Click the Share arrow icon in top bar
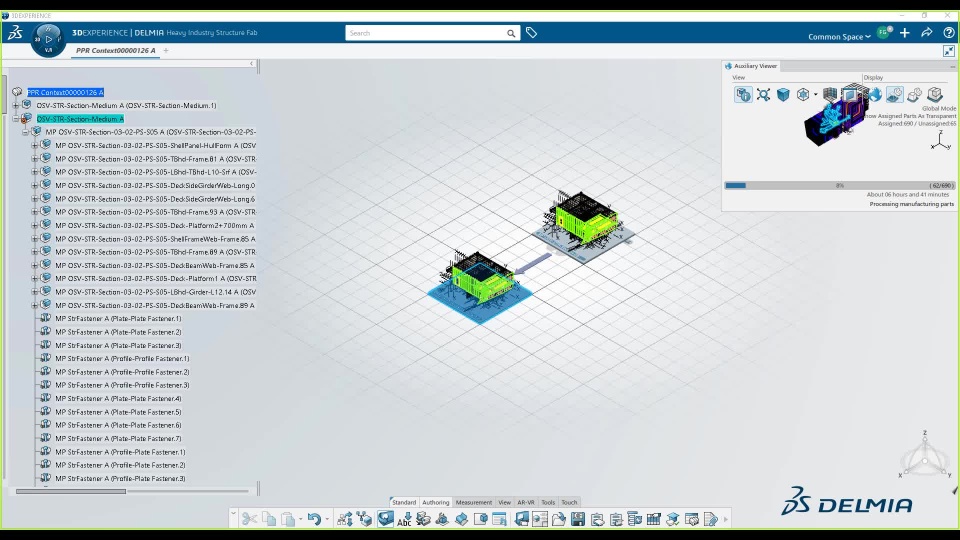This screenshot has height=540, width=960. [926, 33]
